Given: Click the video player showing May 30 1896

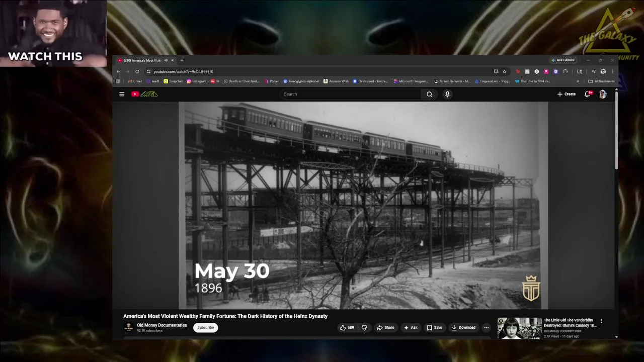Looking at the screenshot, I should [x=363, y=205].
